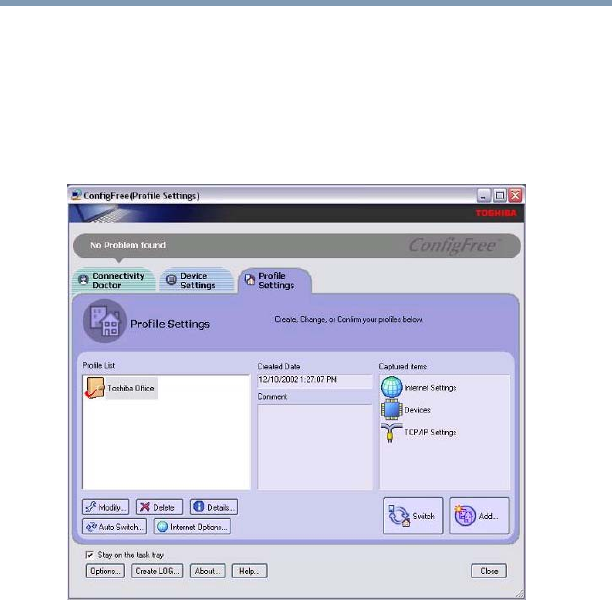
Task: Click the Device Settings tab icon
Action: click(x=171, y=280)
